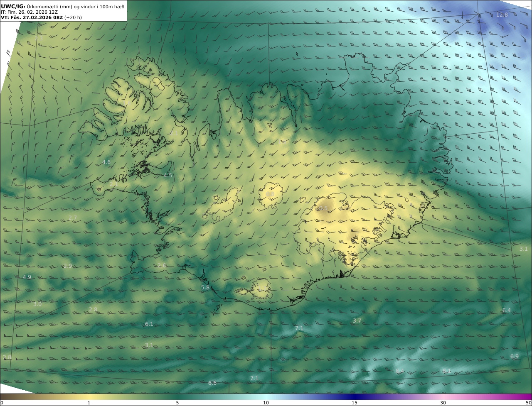Click the 'IT: Fim. 26. 02. 2026 12Z' line

[29, 12]
